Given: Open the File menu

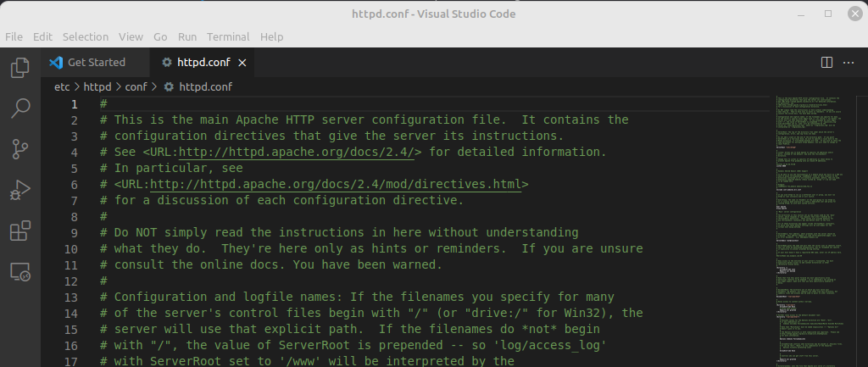Looking at the screenshot, I should 14,37.
